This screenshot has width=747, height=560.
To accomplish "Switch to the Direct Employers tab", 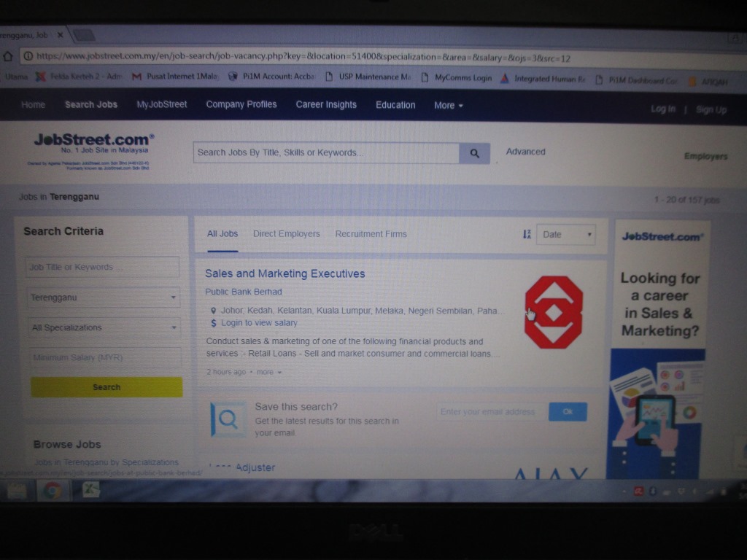I will click(286, 234).
